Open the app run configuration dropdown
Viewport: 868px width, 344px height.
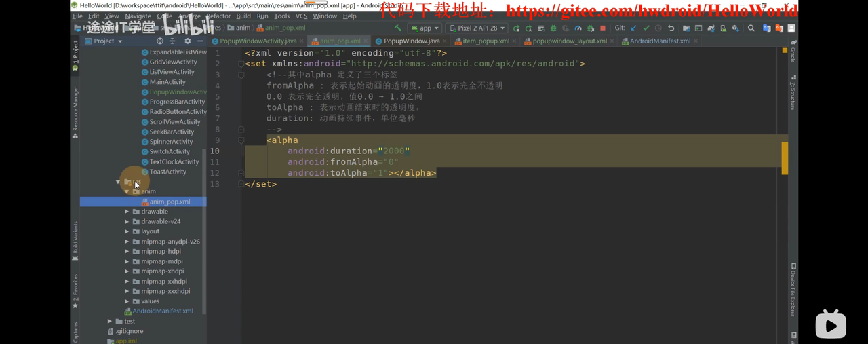tap(425, 28)
